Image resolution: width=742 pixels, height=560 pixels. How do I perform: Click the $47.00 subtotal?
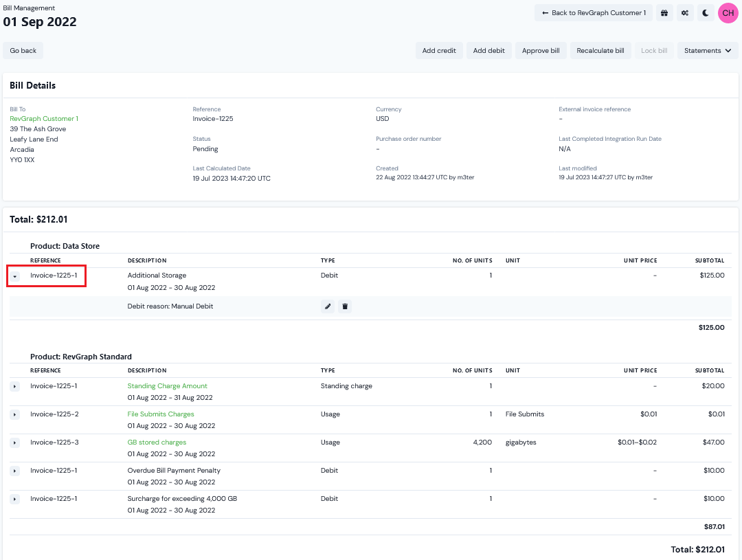pos(714,442)
